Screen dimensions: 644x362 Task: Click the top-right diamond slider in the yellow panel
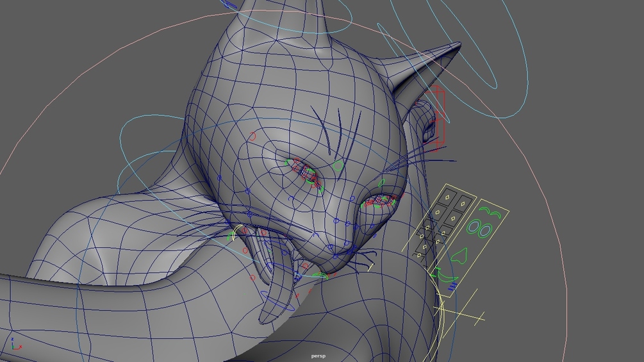click(x=463, y=203)
